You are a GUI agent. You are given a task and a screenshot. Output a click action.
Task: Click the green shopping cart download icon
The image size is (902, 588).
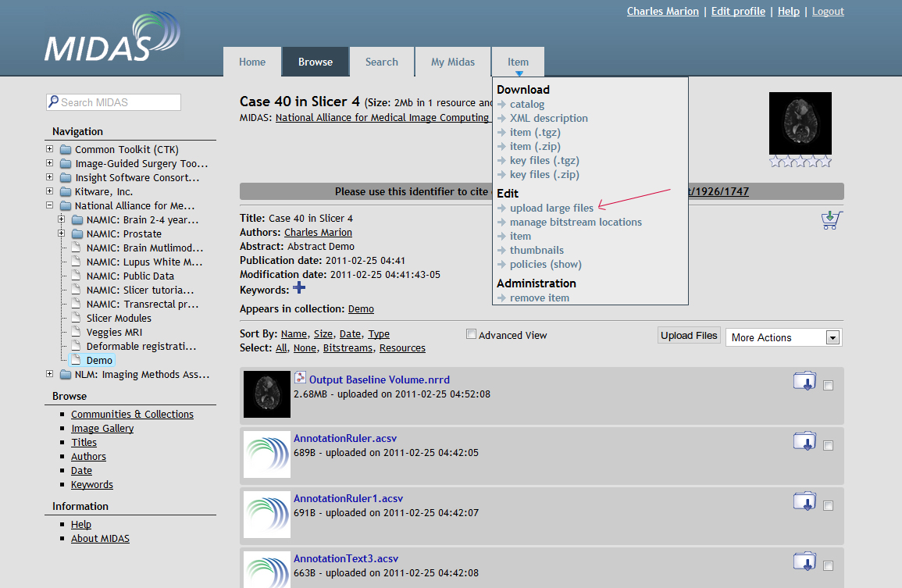pos(832,220)
